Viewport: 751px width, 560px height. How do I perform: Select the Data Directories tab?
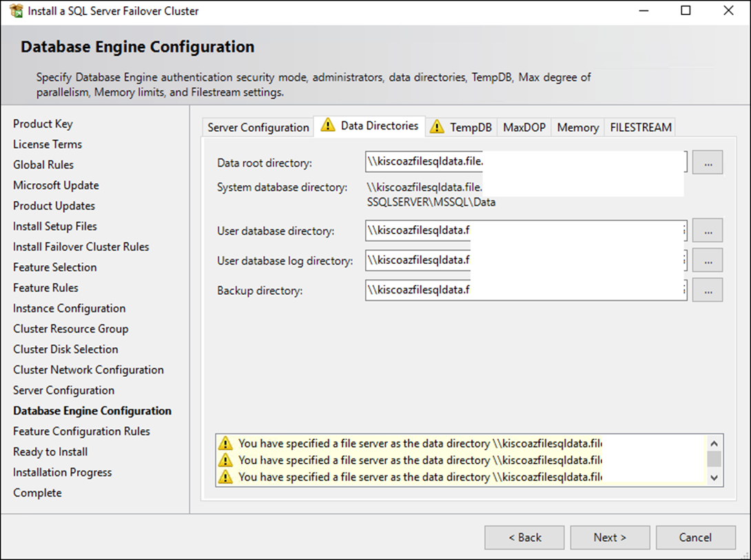point(370,126)
